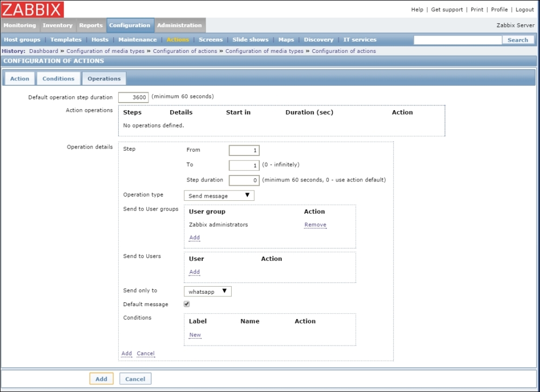Select the Operations tab

[x=104, y=79]
